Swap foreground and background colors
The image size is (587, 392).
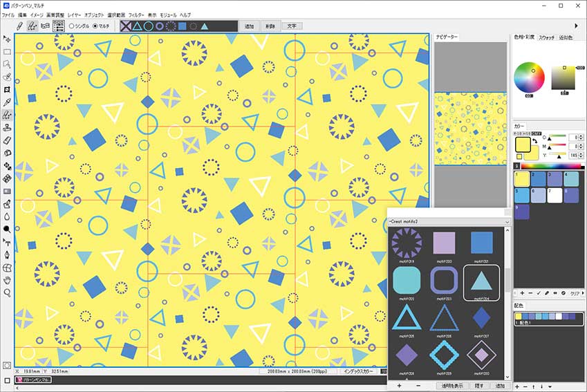(535, 141)
